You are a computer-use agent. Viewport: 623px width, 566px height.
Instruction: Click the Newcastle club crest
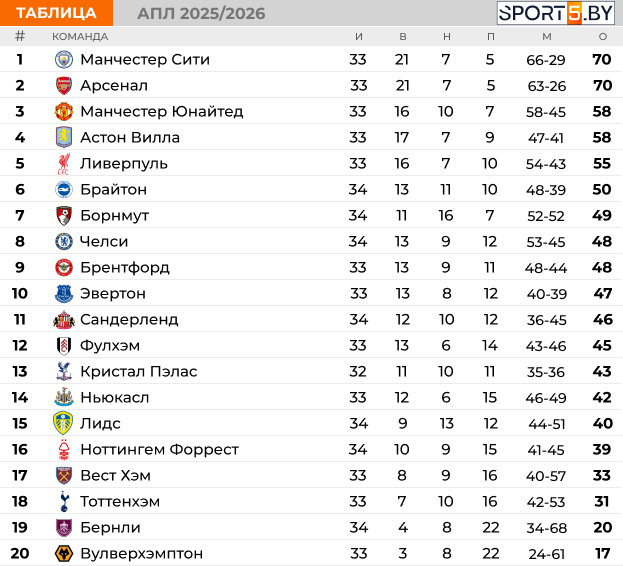[64, 397]
